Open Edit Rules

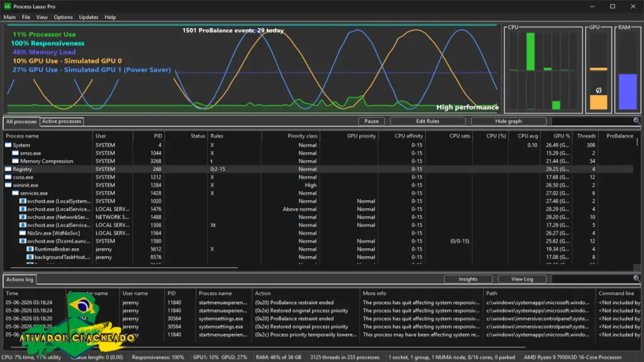pos(428,121)
